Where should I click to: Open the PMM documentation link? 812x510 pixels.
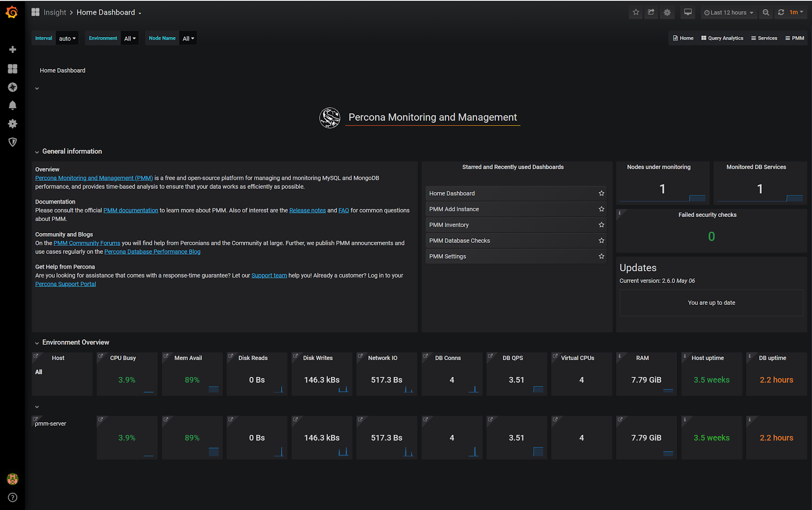(x=130, y=210)
